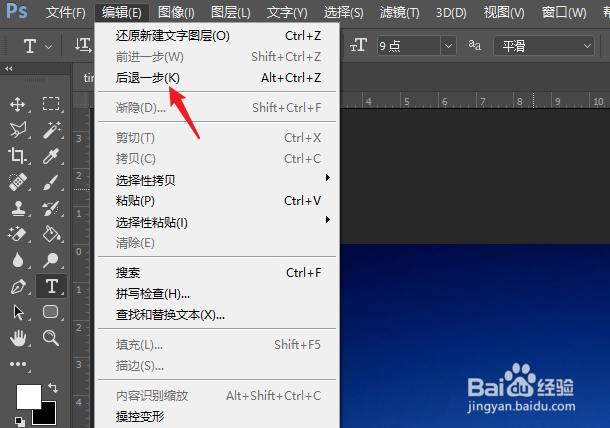Select the Magic Wand tool

click(51, 130)
